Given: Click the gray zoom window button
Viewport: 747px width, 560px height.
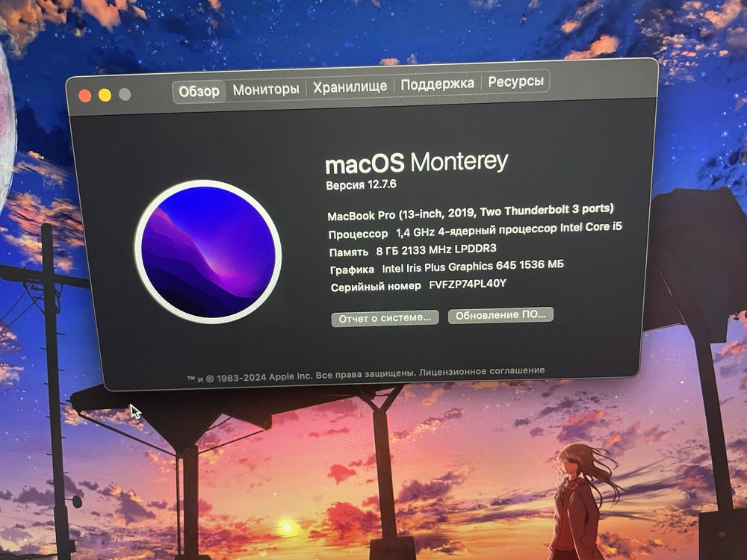Looking at the screenshot, I should (125, 94).
